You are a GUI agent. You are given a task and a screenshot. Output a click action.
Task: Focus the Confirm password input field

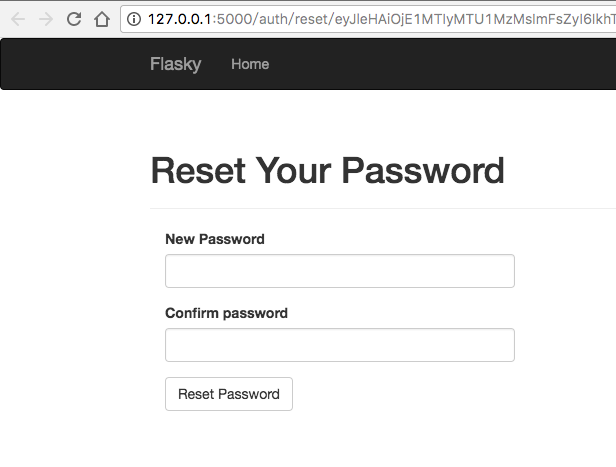click(339, 345)
